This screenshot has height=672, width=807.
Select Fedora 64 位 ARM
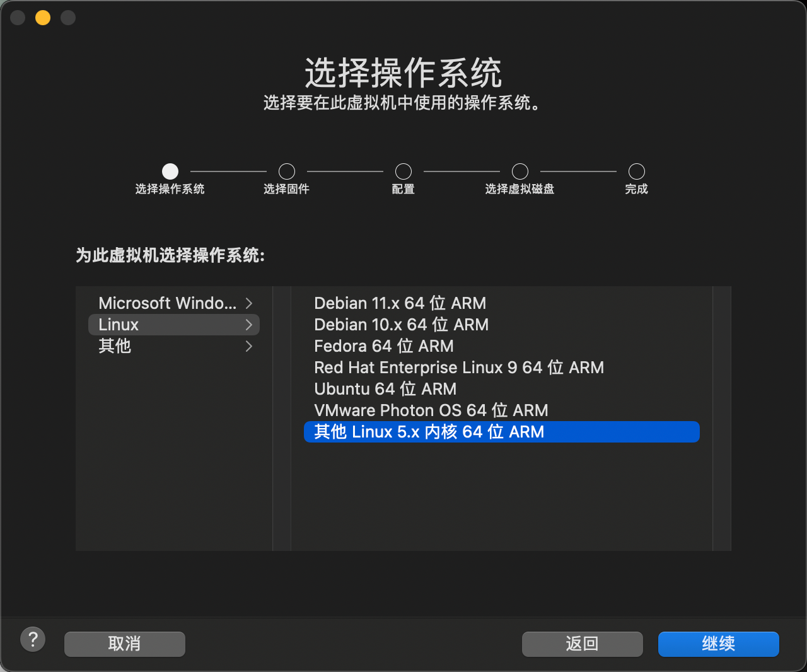click(x=384, y=346)
